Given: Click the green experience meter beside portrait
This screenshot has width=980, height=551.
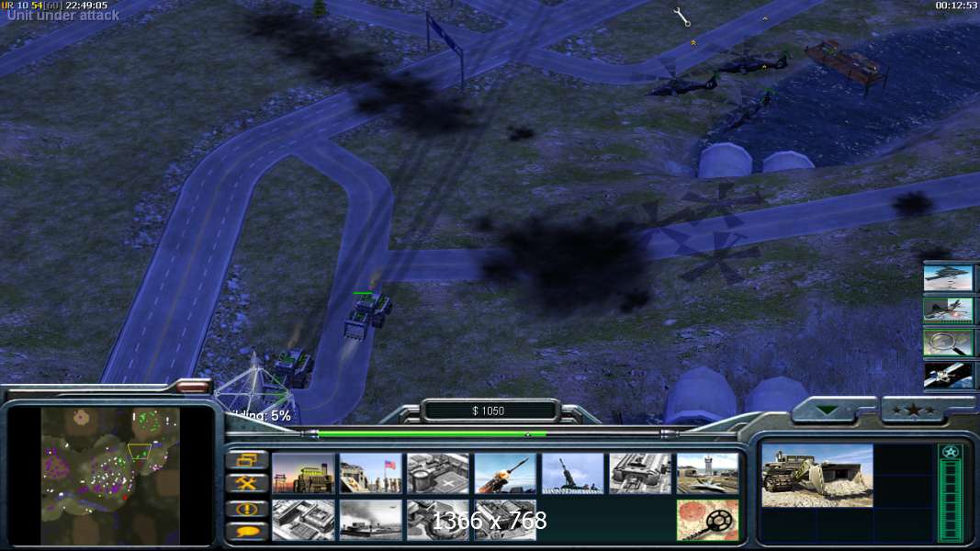Looking at the screenshot, I should (951, 500).
